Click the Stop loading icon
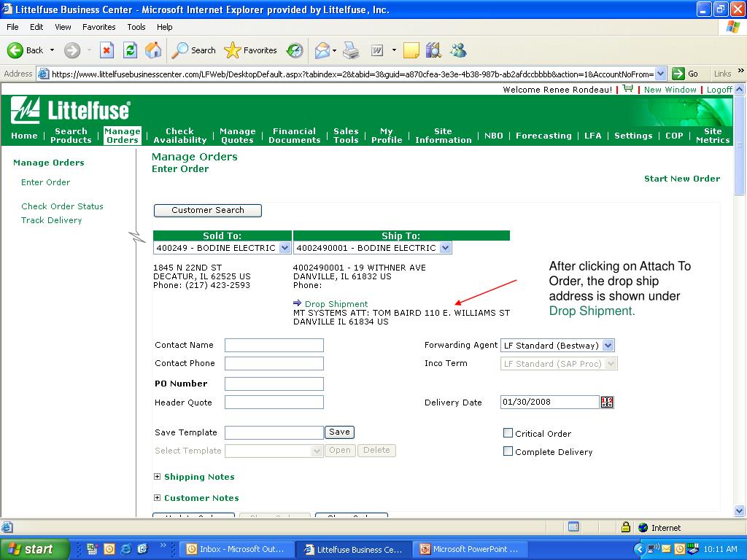The image size is (747, 560). point(107,50)
